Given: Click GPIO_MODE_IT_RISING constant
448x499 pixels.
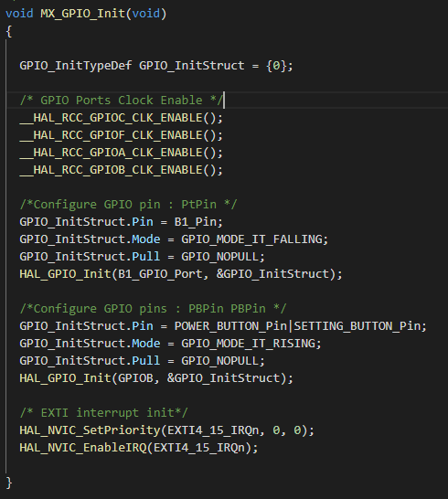Looking at the screenshot, I should (x=248, y=344).
